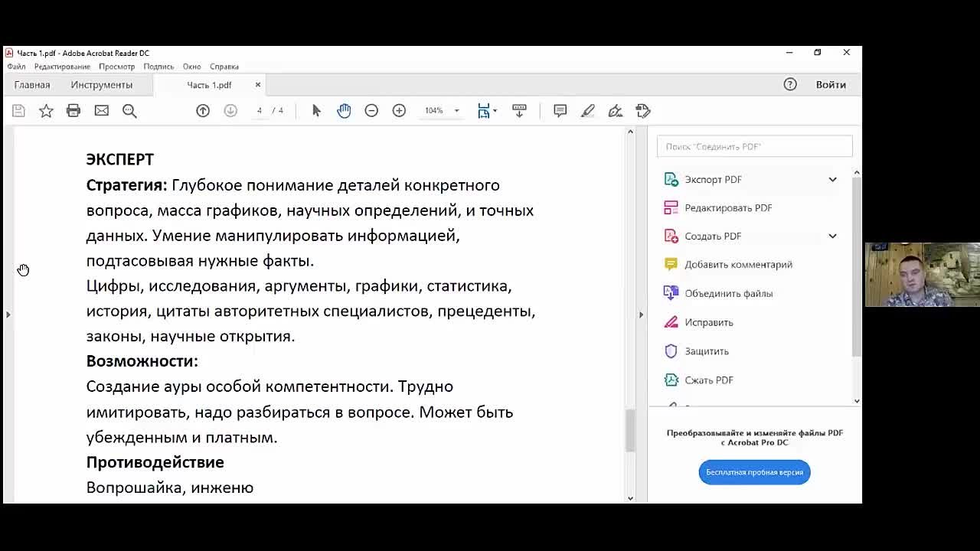Select the Часть 1.pdf document tab
The image size is (980, 551).
click(209, 85)
